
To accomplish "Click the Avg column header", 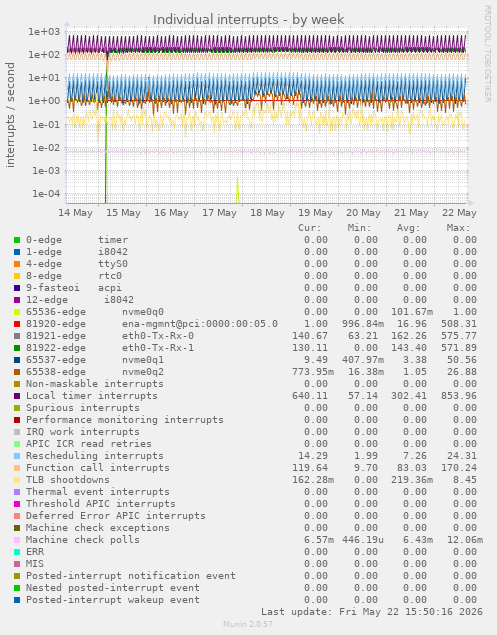I will 408,228.
